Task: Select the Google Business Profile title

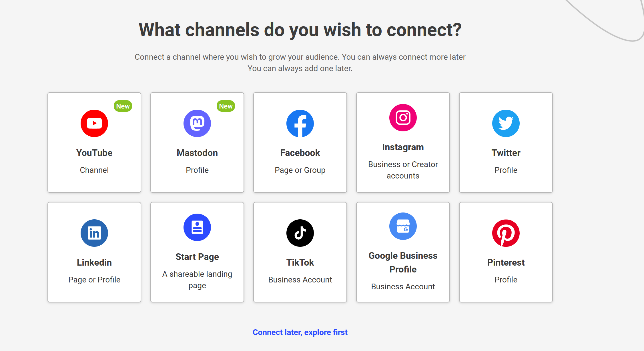Action: (403, 262)
